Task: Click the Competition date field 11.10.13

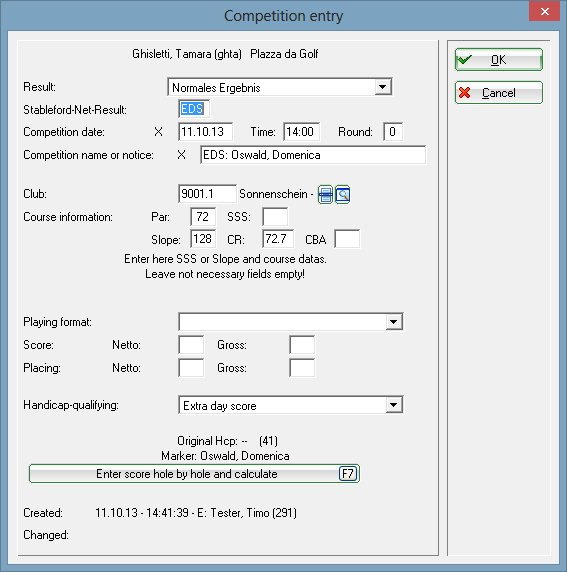Action: [x=205, y=132]
